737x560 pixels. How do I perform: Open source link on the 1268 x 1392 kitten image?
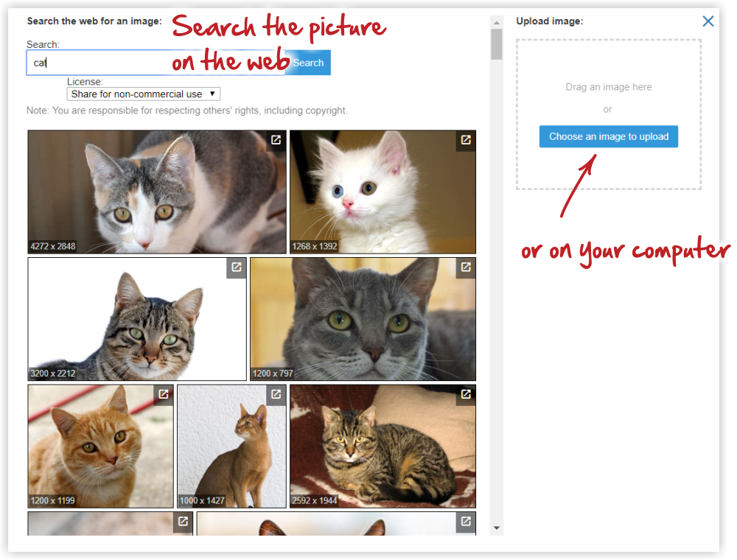click(466, 140)
